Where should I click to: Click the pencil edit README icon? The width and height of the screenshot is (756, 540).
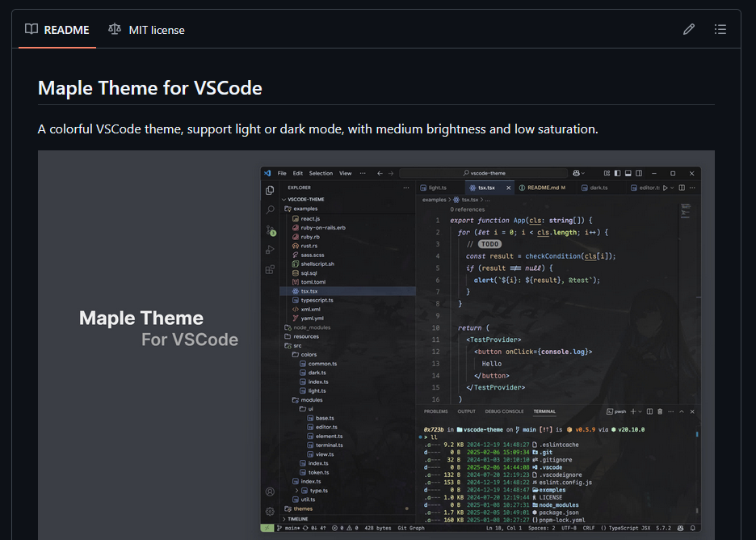(689, 29)
